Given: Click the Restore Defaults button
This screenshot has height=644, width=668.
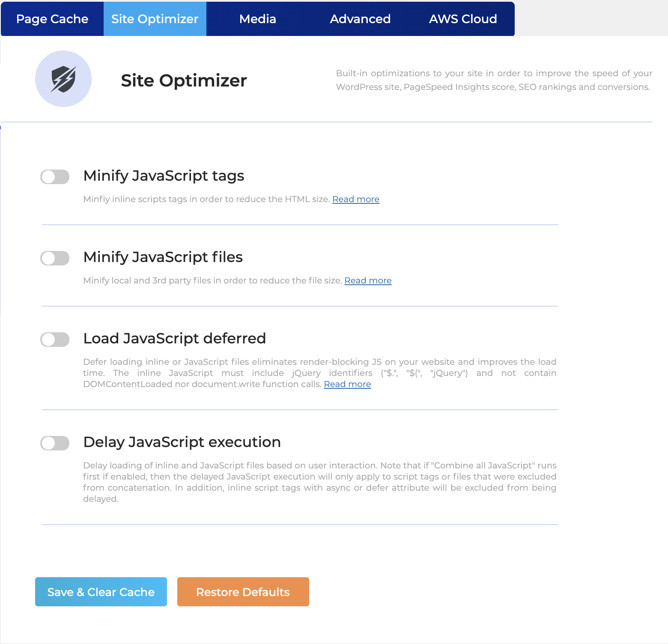Looking at the screenshot, I should pyautogui.click(x=243, y=592).
